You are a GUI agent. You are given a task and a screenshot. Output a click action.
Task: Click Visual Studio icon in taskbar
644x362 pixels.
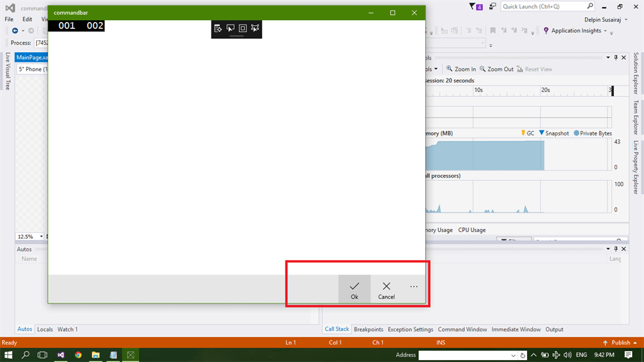pyautogui.click(x=61, y=354)
